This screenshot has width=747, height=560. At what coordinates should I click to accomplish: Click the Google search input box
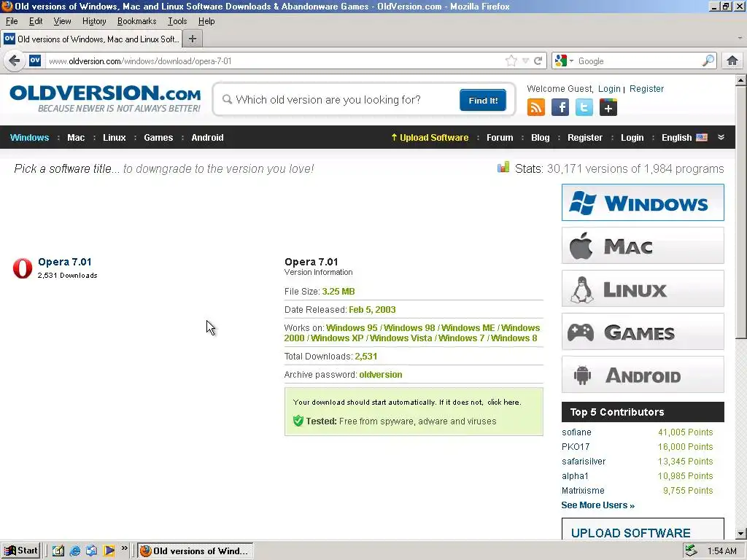click(638, 61)
